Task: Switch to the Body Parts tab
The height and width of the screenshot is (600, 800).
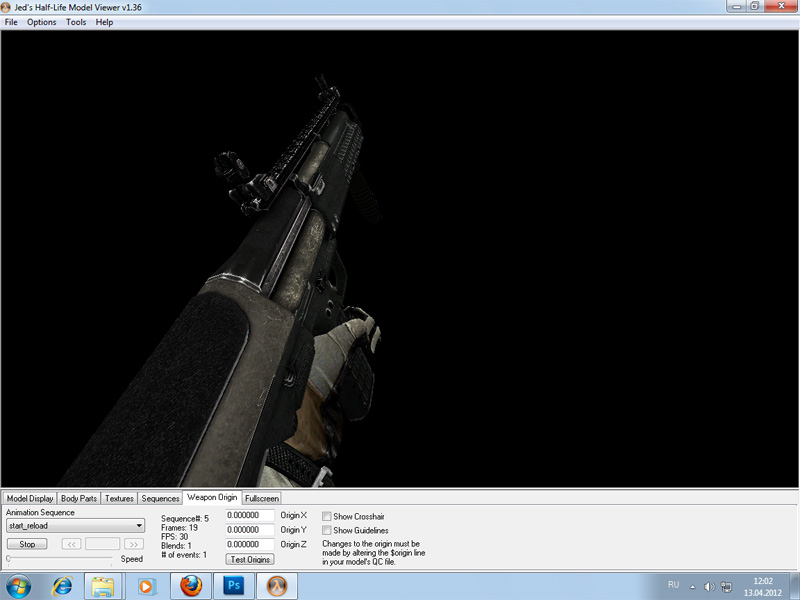Action: [x=79, y=498]
